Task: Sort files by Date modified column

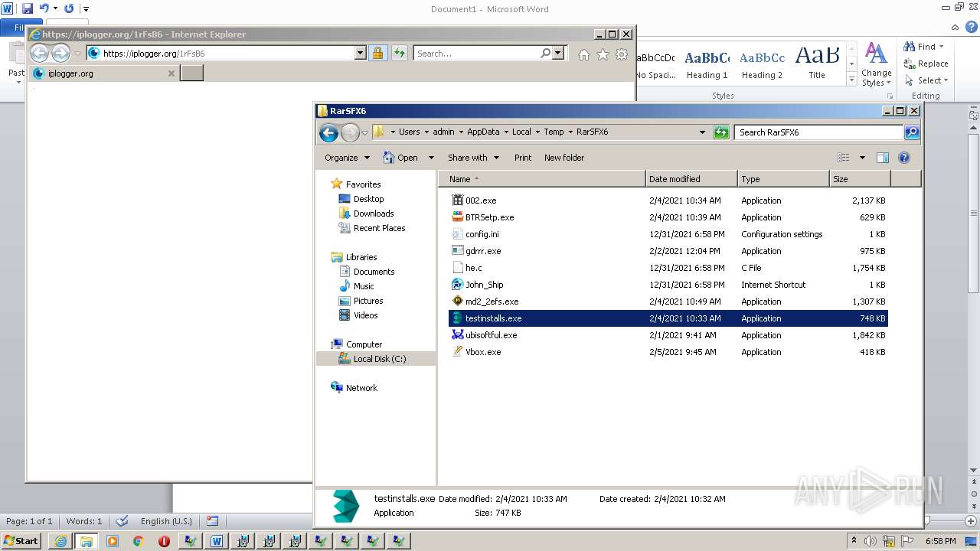Action: [x=692, y=179]
